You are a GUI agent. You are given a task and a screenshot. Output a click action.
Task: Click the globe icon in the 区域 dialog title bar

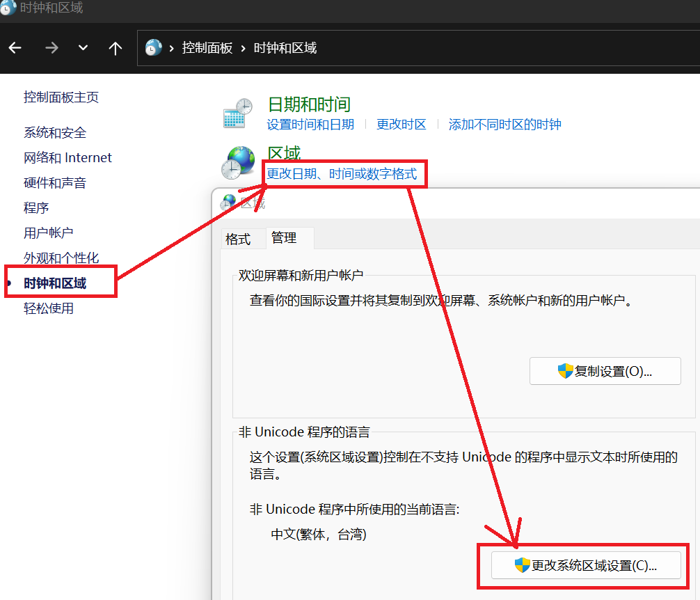(x=228, y=203)
